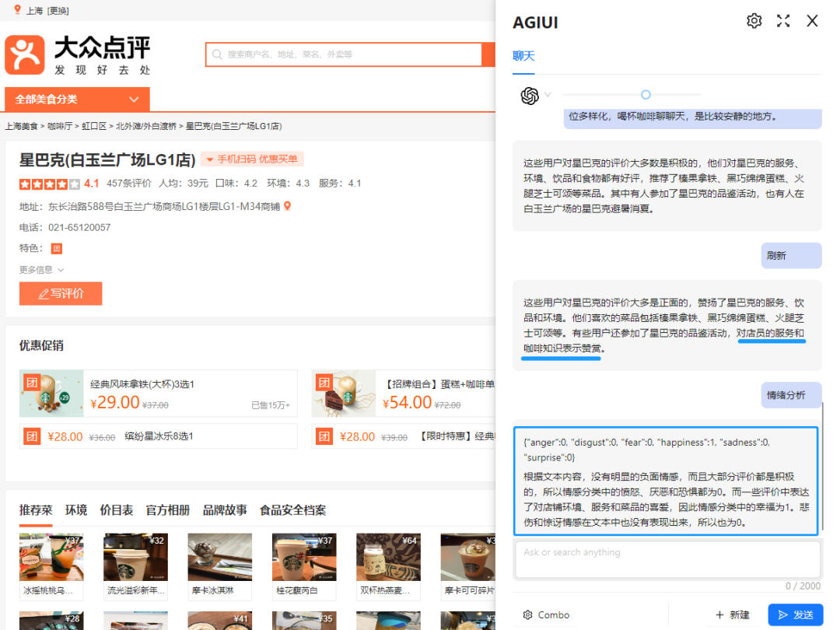The width and height of the screenshot is (840, 630).
Task: Click the map pin after address
Action: tap(287, 205)
